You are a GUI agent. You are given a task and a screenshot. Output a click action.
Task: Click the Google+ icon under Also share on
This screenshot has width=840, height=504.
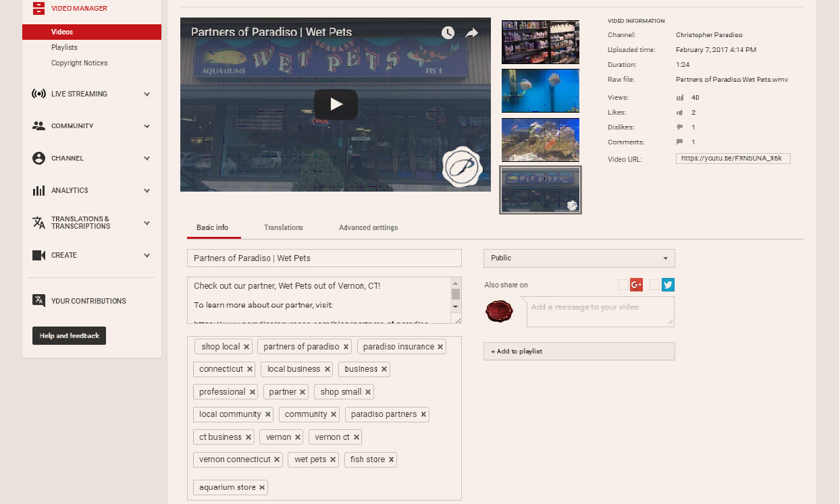pos(636,285)
